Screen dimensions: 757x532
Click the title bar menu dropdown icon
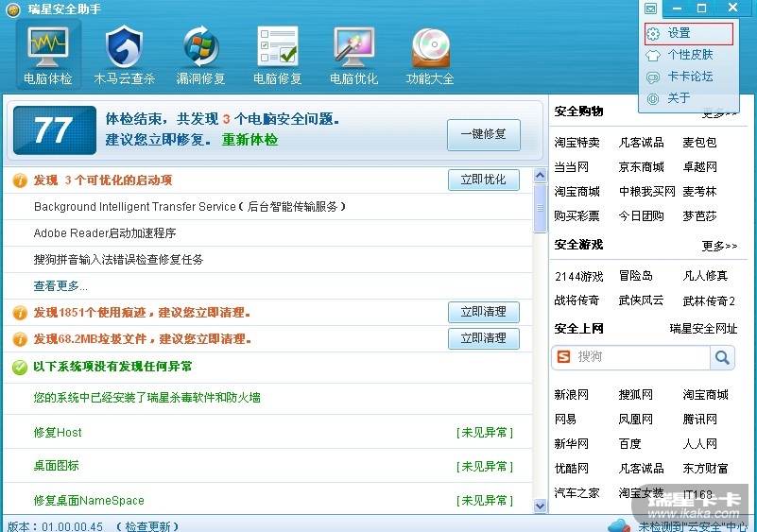[651, 9]
